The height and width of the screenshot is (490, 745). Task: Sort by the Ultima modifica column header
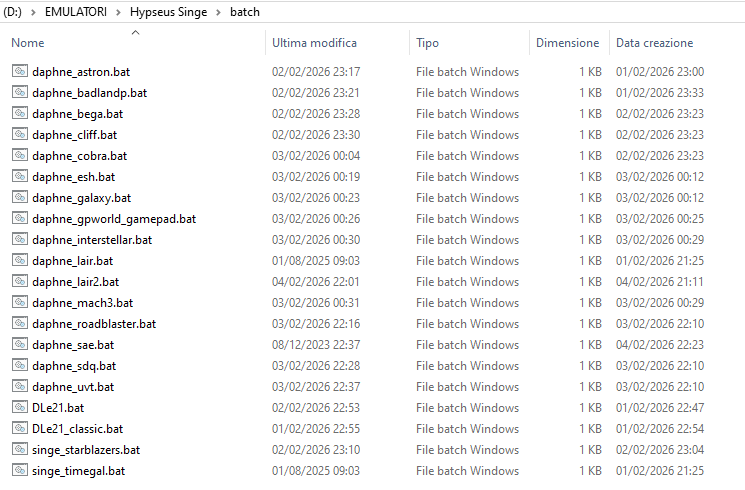click(314, 43)
